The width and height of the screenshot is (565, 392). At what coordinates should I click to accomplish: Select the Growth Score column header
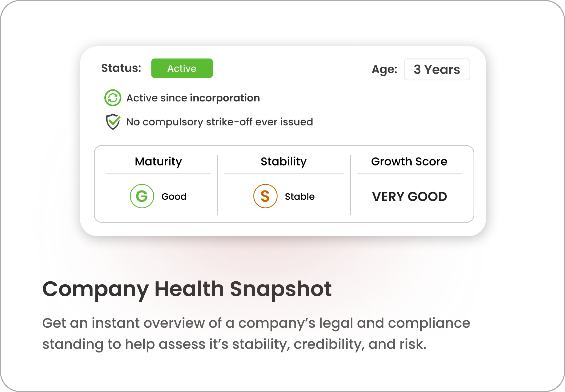[x=409, y=161]
